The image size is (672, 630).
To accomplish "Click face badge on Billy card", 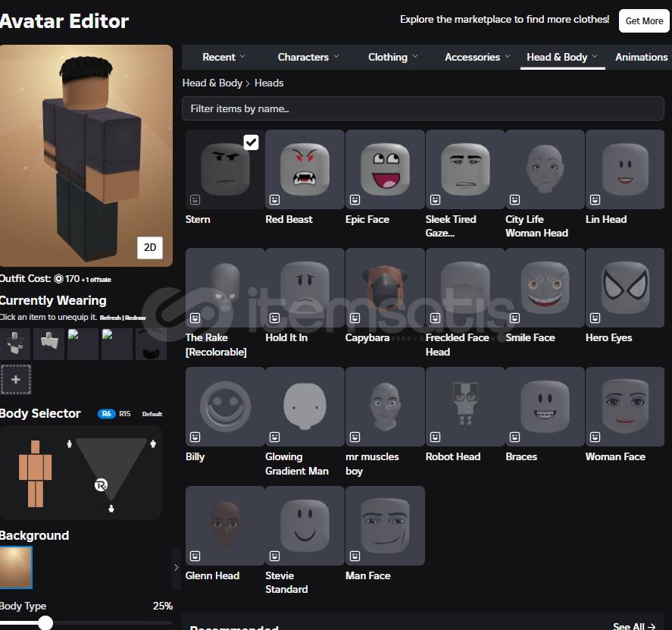I will [195, 437].
